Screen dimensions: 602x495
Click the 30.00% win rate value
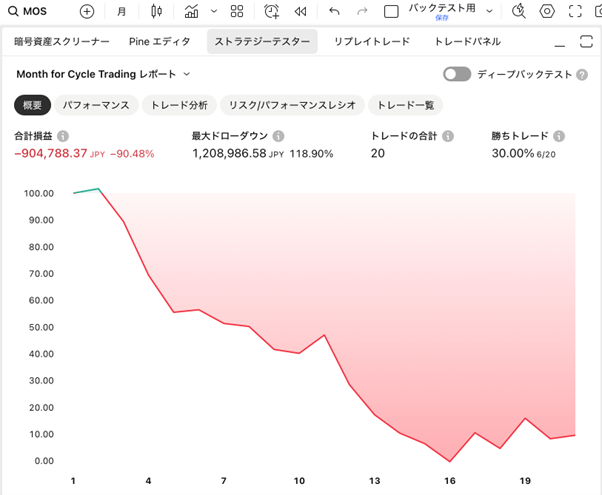[x=513, y=153]
